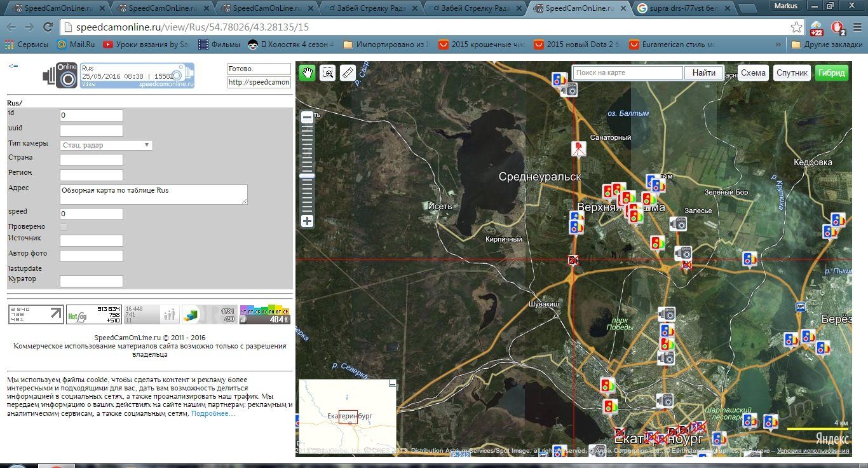868x468 pixels.
Task: Switch map to Гибрид layer
Action: click(832, 72)
